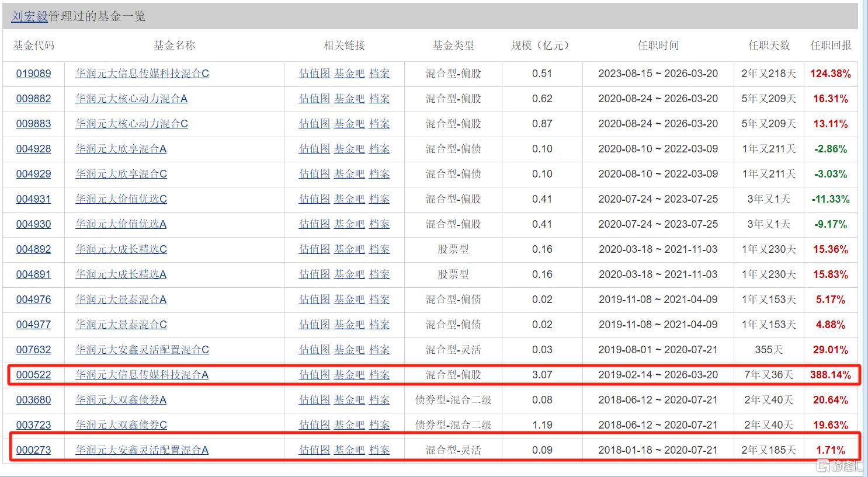View 估值图 for fund 019089
Screen dimensions: 868x477
point(315,74)
